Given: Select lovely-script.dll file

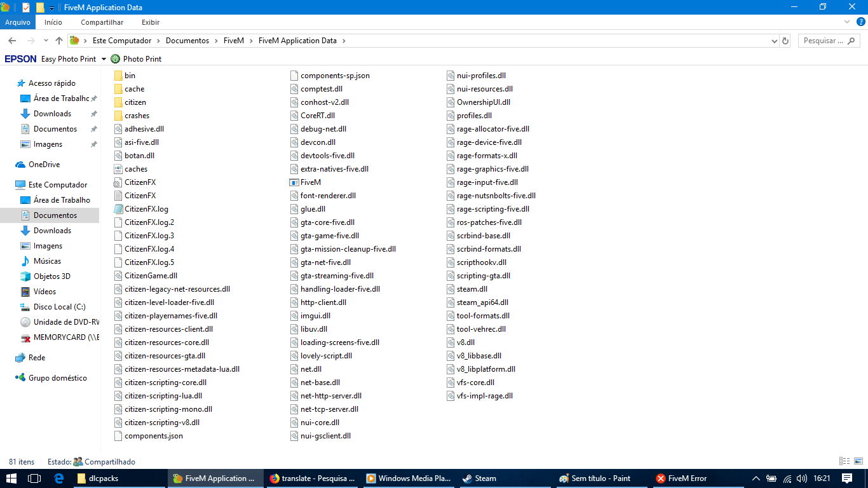Looking at the screenshot, I should pyautogui.click(x=321, y=356).
